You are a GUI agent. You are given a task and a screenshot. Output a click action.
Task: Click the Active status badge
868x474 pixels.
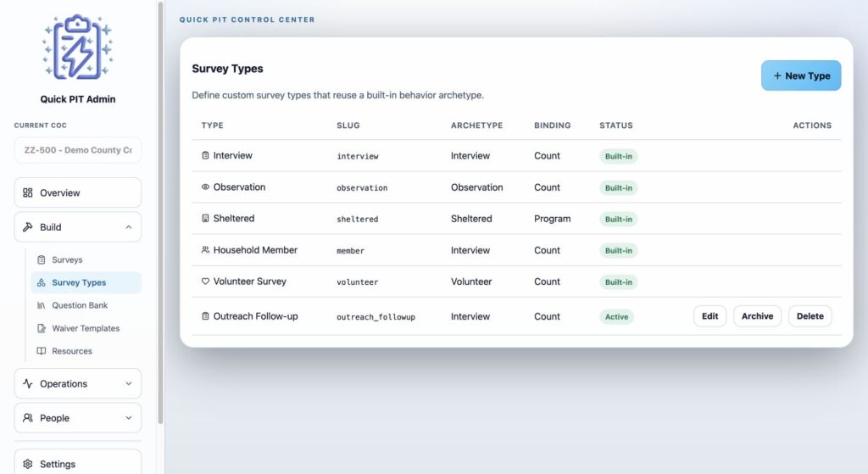[x=617, y=317]
